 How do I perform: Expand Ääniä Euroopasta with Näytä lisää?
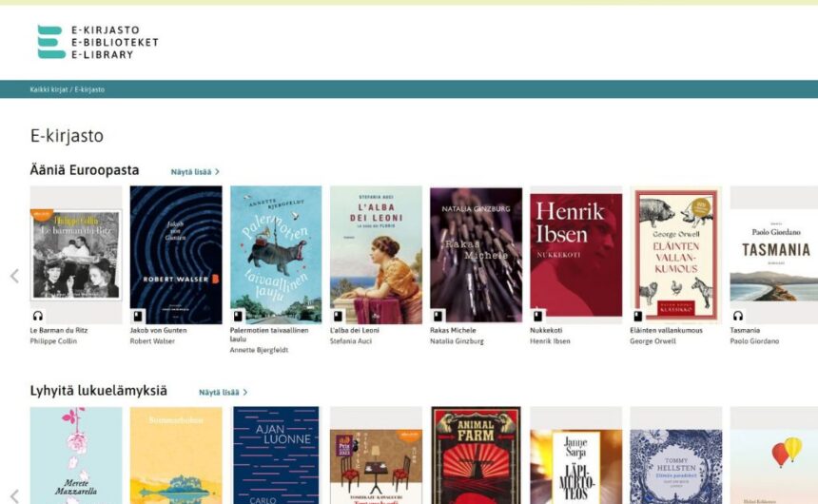click(195, 172)
